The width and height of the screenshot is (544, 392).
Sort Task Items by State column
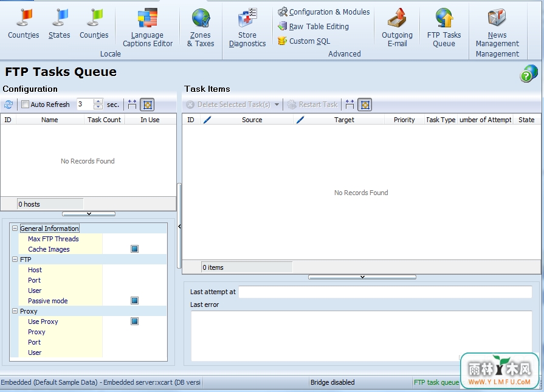tap(526, 120)
